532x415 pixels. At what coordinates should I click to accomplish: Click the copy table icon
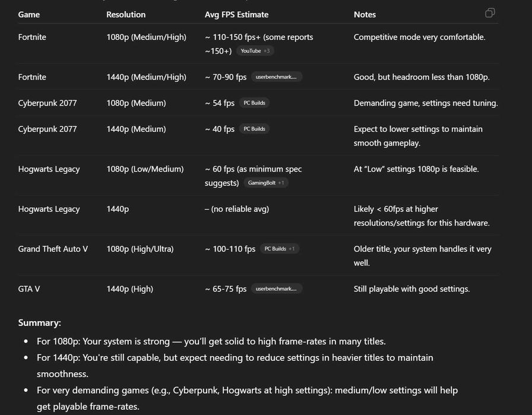coord(490,13)
